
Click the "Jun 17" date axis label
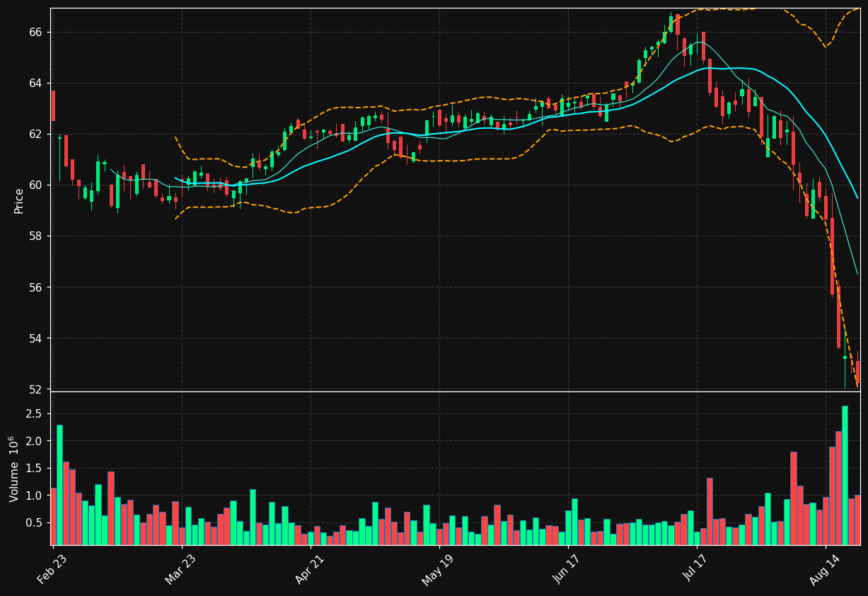pyautogui.click(x=568, y=569)
